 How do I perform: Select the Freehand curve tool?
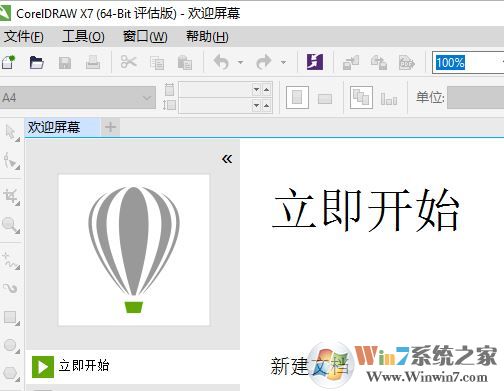tap(11, 261)
